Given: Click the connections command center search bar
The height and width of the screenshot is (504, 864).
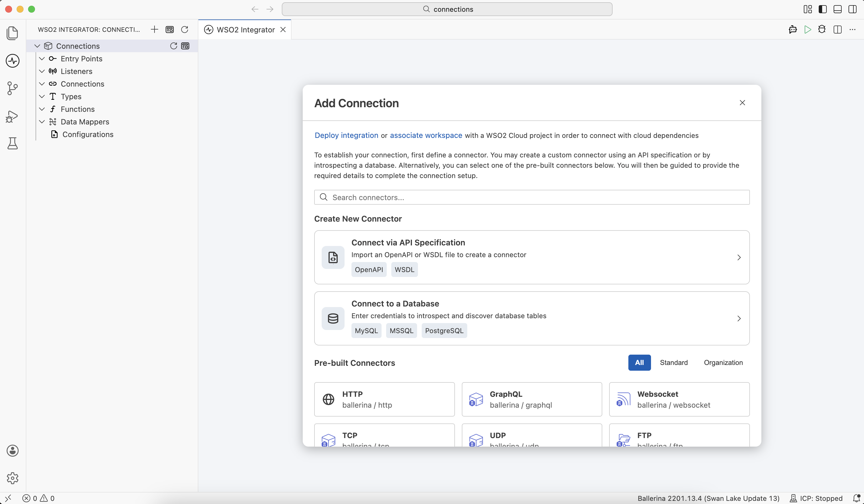Looking at the screenshot, I should point(447,9).
